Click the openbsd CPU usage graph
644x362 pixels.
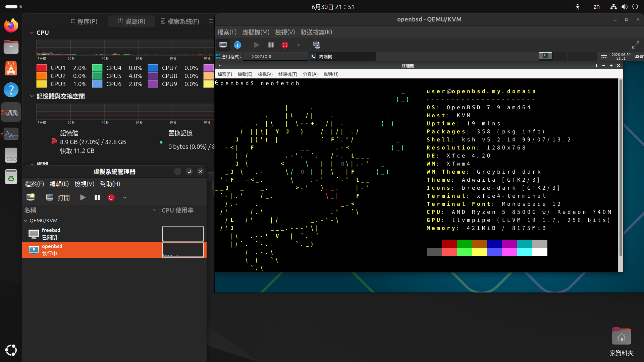pos(183,250)
